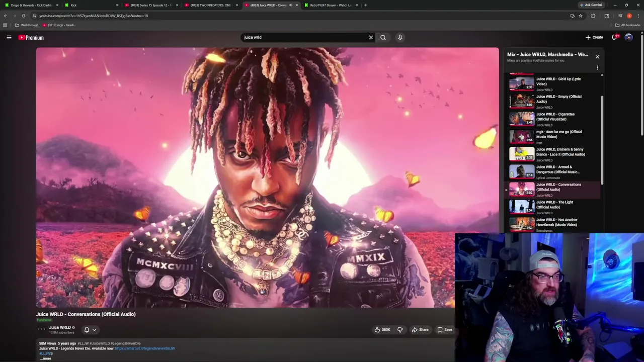Open the Create menu
The height and width of the screenshot is (362, 644).
coord(594,37)
